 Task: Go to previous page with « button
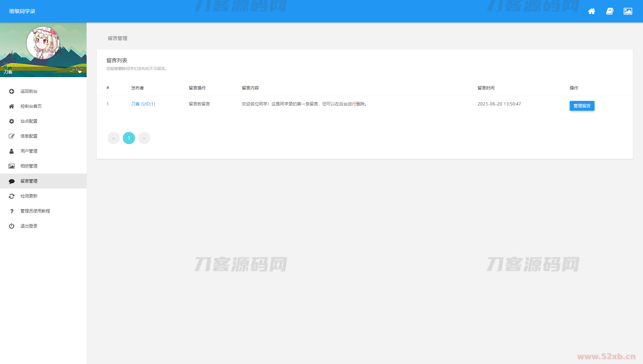pyautogui.click(x=114, y=138)
